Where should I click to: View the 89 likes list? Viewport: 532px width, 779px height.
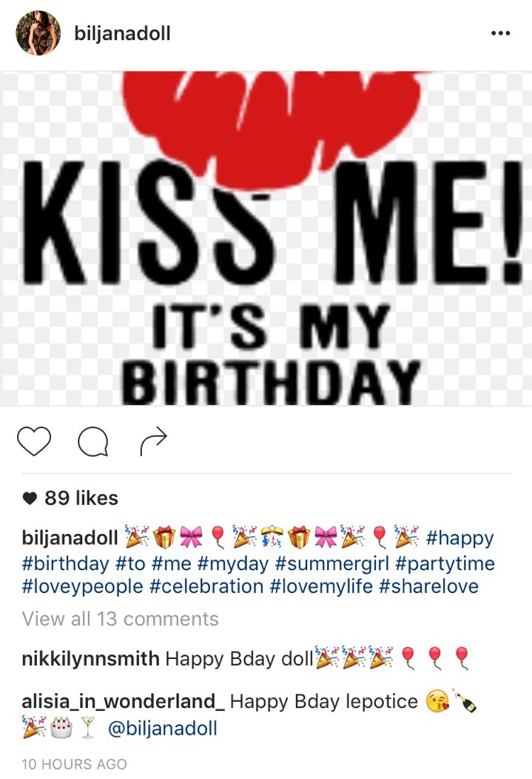[x=81, y=498]
